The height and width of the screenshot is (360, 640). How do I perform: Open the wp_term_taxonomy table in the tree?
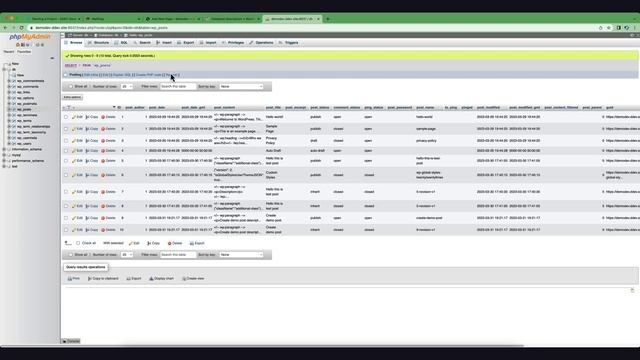coord(31,132)
